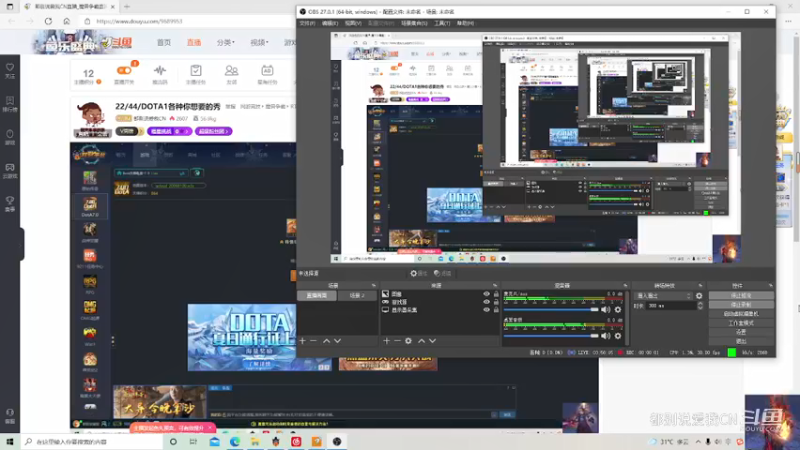Pop out the Audio Mixer dock via its header icon

[625, 286]
